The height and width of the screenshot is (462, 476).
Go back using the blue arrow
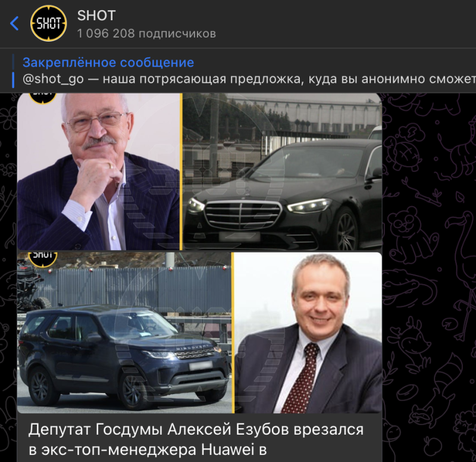[14, 23]
